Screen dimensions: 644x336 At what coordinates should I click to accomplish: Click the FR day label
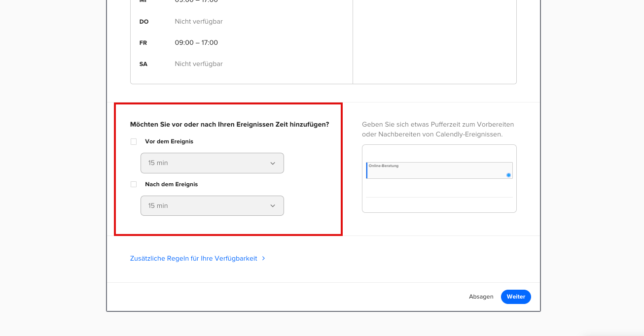[143, 43]
